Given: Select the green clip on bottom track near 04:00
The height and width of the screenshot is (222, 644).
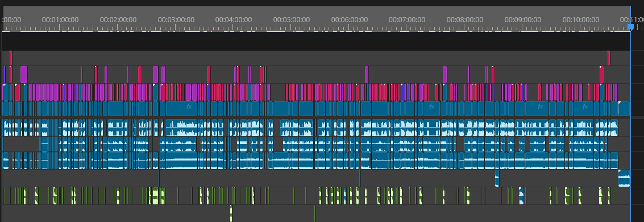Looking at the screenshot, I should (x=231, y=213).
